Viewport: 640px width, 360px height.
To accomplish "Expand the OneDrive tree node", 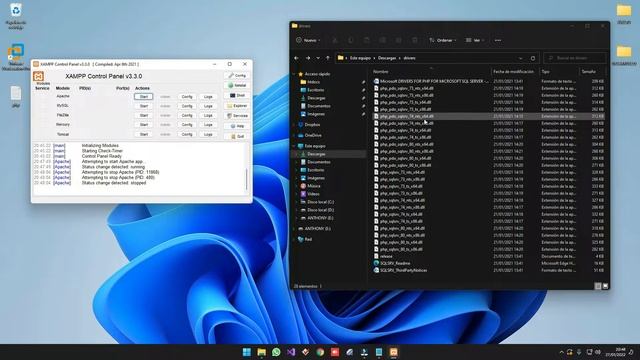I will pyautogui.click(x=294, y=135).
